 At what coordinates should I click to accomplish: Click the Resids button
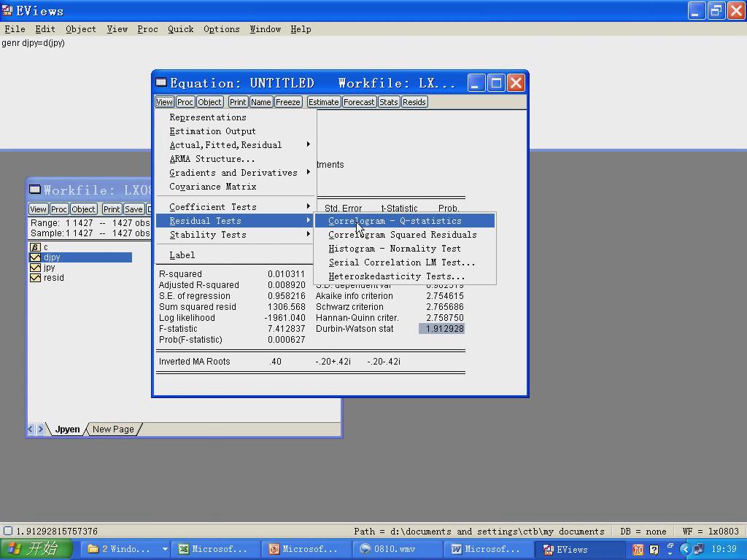pos(414,102)
